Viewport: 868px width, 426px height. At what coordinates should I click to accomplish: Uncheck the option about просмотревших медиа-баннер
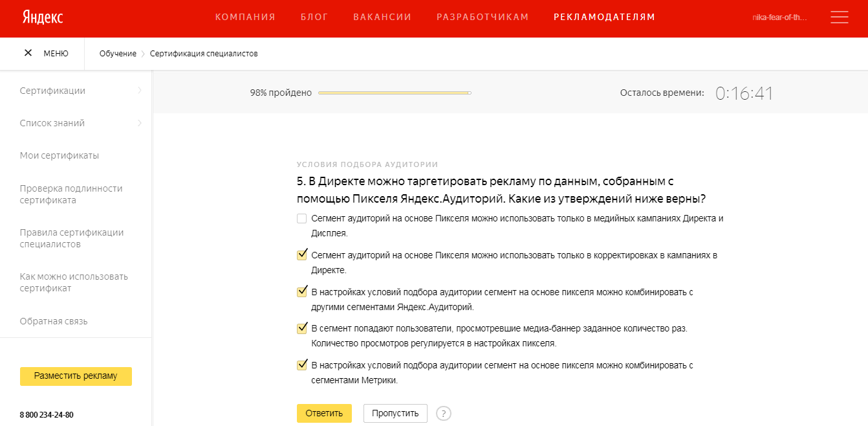click(301, 328)
